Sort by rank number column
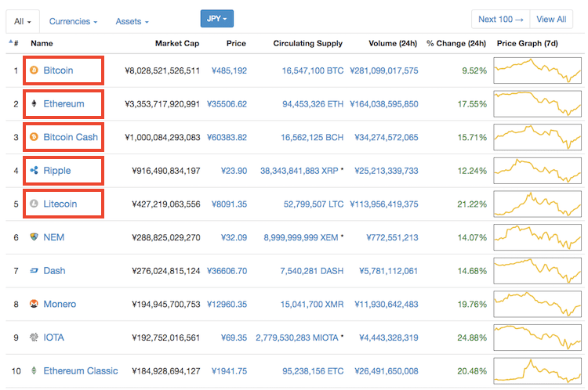Viewport: 588px width, 390px height. pyautogui.click(x=14, y=43)
